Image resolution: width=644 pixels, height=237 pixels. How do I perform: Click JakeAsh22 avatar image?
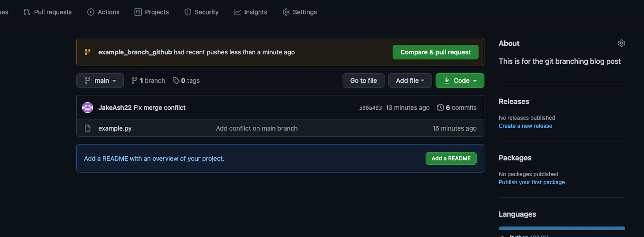88,107
